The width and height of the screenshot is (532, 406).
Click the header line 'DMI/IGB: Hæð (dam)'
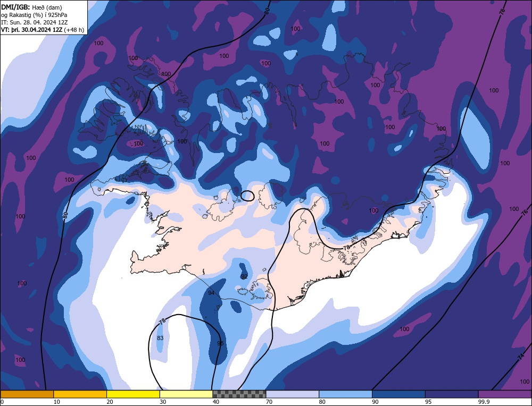click(31, 7)
